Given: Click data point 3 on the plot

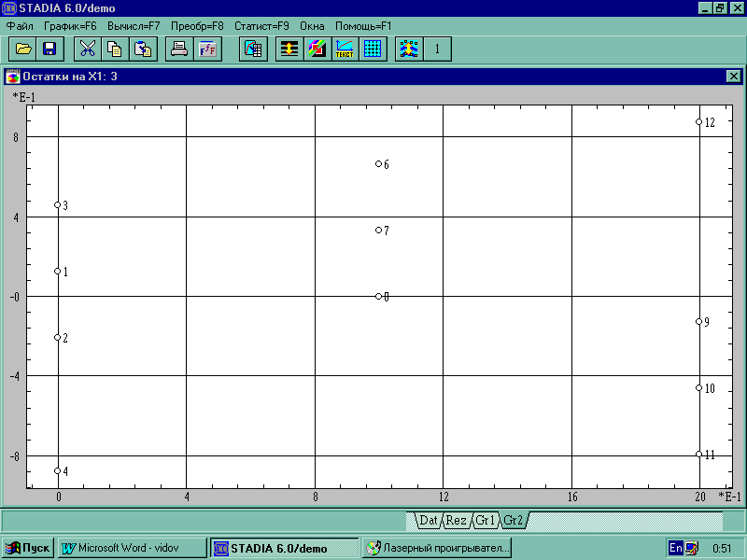Looking at the screenshot, I should point(58,205).
